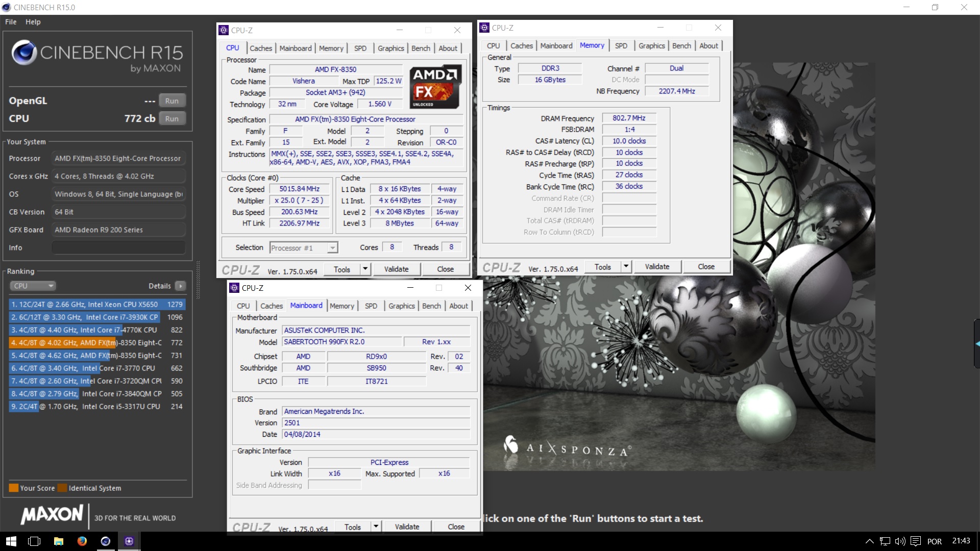Select ranking row Intel Core i7-3720QM
Screen dimensions: 980x551
(x=97, y=381)
